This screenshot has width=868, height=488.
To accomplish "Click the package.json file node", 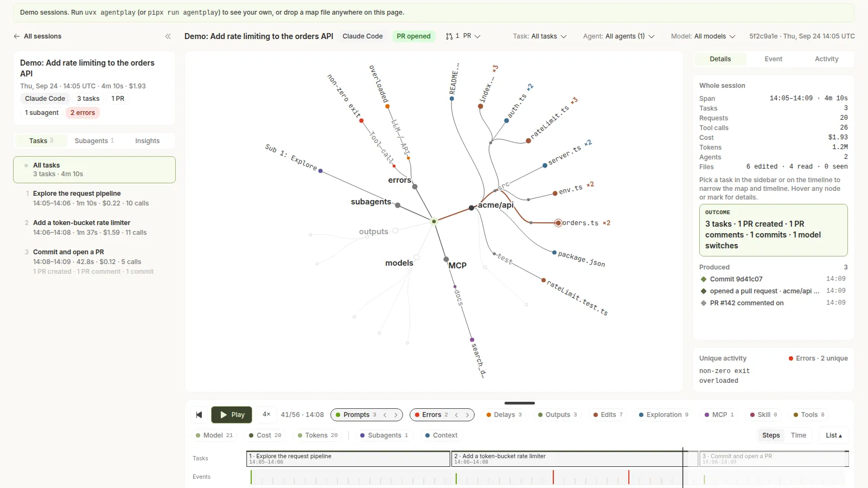I will pyautogui.click(x=554, y=253).
